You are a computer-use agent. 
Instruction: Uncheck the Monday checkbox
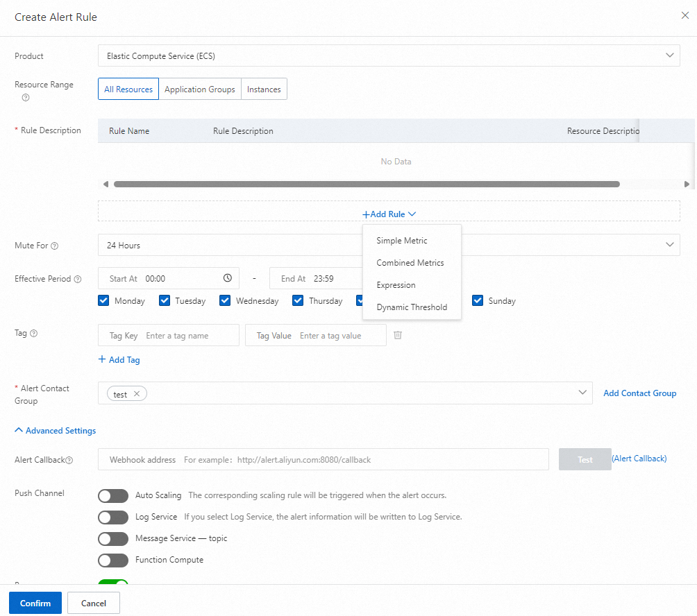click(104, 300)
